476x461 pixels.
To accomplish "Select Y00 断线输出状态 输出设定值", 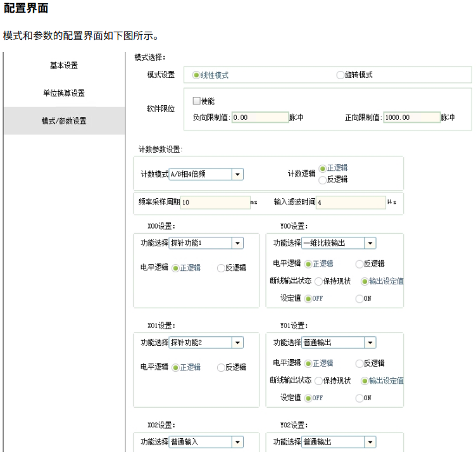I will pyautogui.click(x=365, y=281).
